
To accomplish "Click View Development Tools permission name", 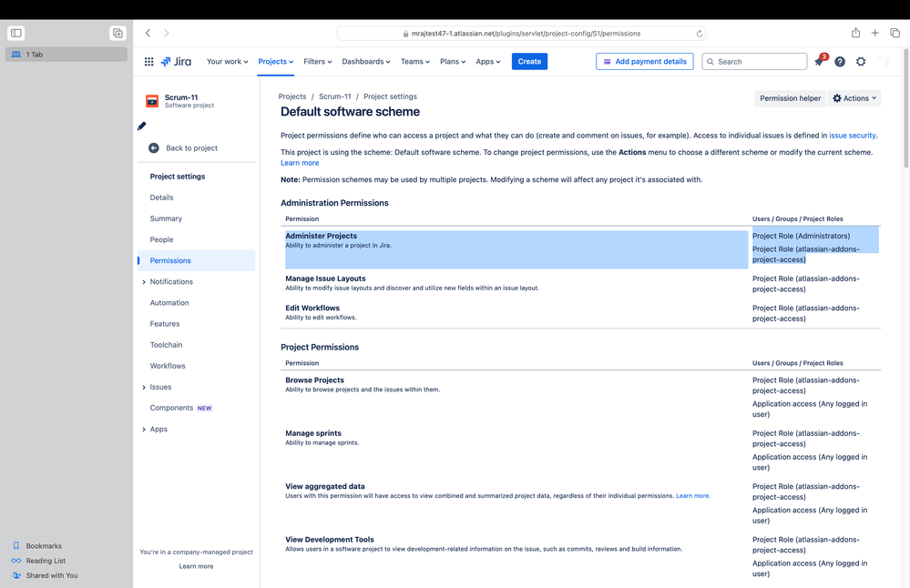I will [x=330, y=539].
